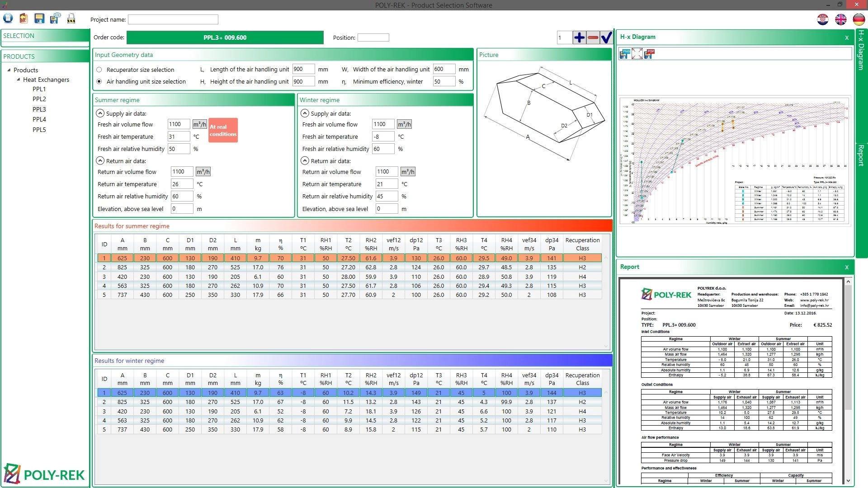Image resolution: width=868 pixels, height=488 pixels.
Task: Expand H-x diagram to full screen
Action: tap(637, 54)
